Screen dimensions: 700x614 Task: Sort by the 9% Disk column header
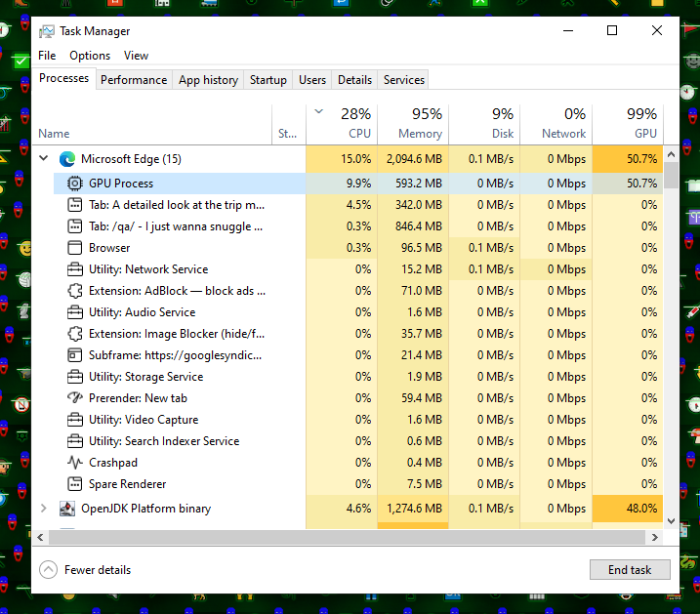484,125
